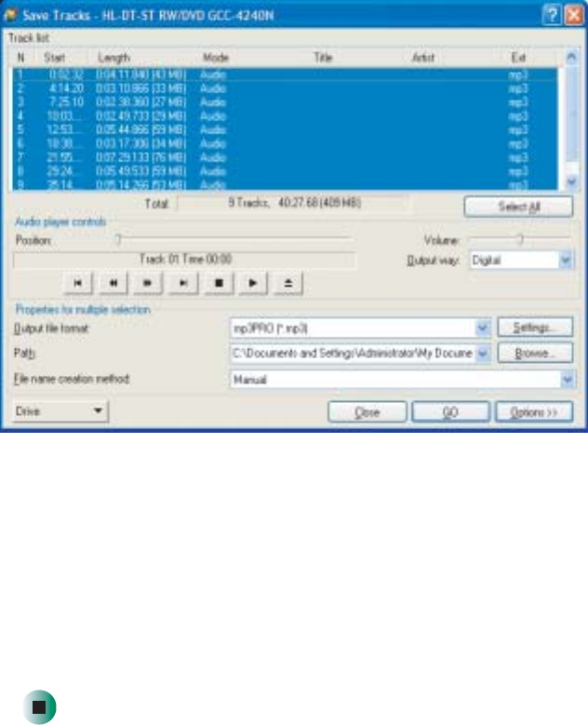Expand dialog with Options button
Viewport: 588px width, 725px height.
(534, 412)
